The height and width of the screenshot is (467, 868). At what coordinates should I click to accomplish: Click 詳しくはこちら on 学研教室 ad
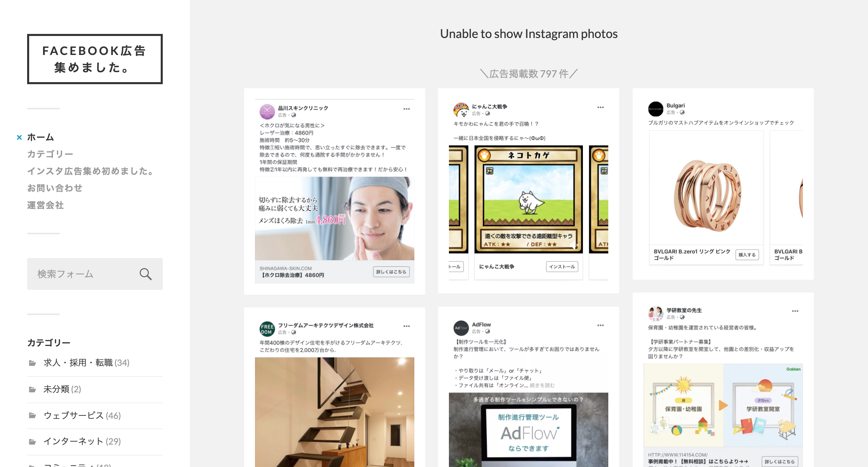[x=780, y=462]
